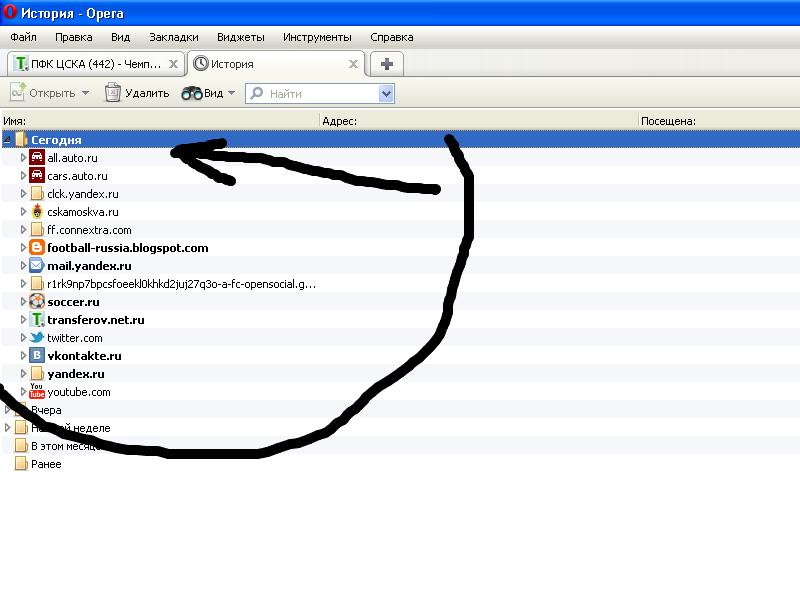Sort by the Адрес column header

[479, 121]
